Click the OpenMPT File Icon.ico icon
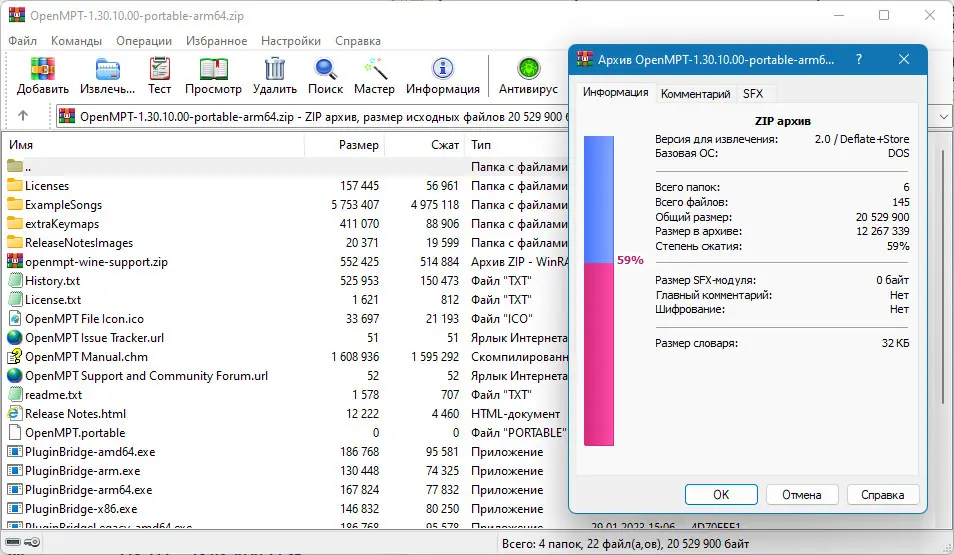Screen dimensions: 954x555 [15, 318]
